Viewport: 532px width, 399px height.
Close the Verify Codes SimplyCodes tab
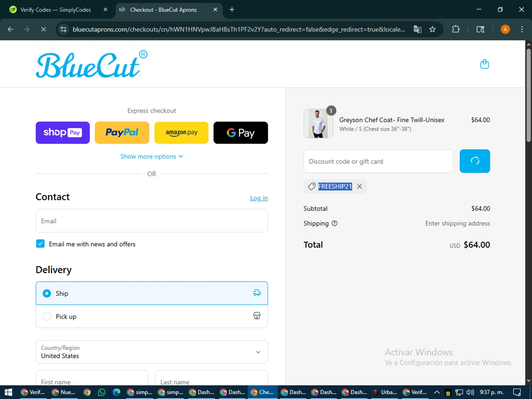pyautogui.click(x=105, y=10)
